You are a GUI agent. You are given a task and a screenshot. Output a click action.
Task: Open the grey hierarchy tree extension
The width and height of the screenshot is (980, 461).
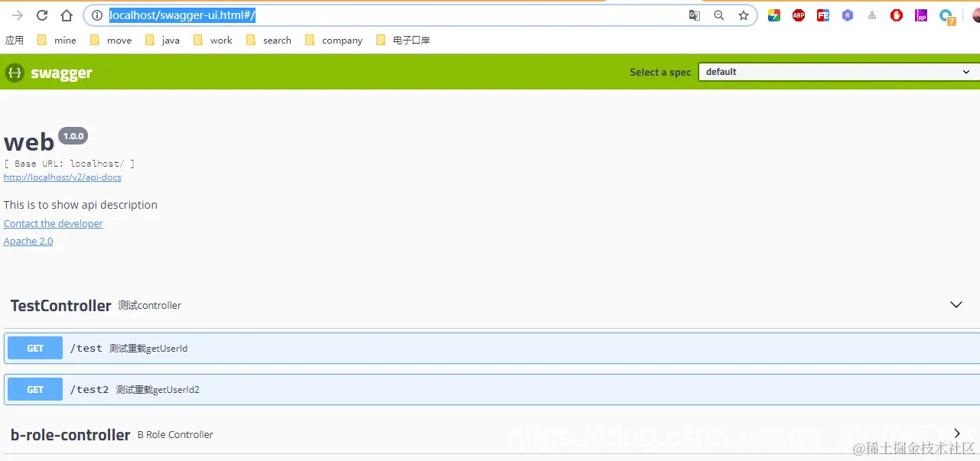tap(872, 15)
